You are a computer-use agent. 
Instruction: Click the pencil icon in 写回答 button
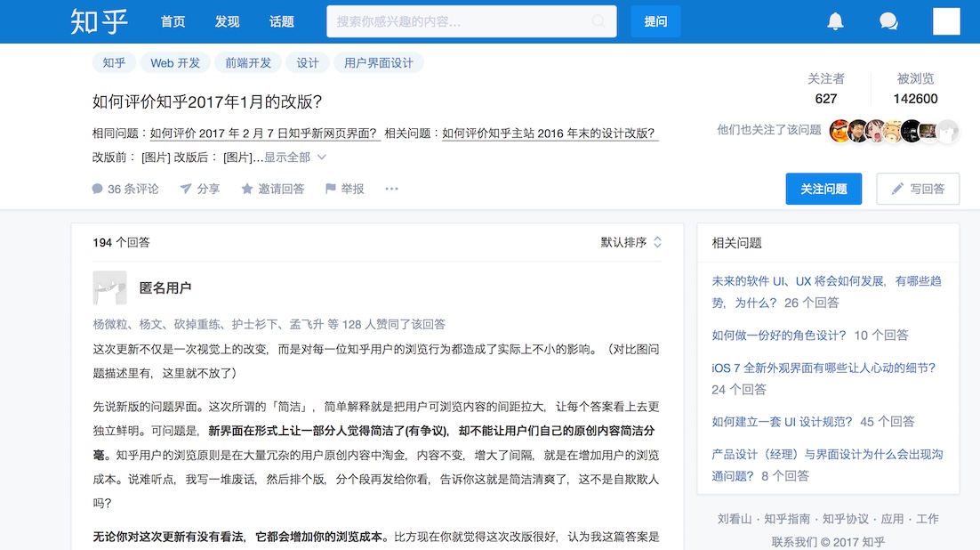(x=897, y=189)
